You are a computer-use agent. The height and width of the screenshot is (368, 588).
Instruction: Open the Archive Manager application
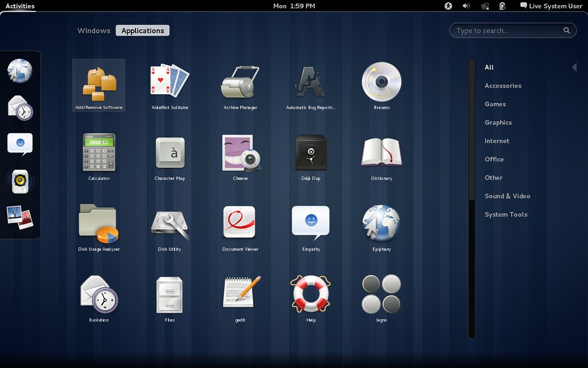pyautogui.click(x=240, y=83)
